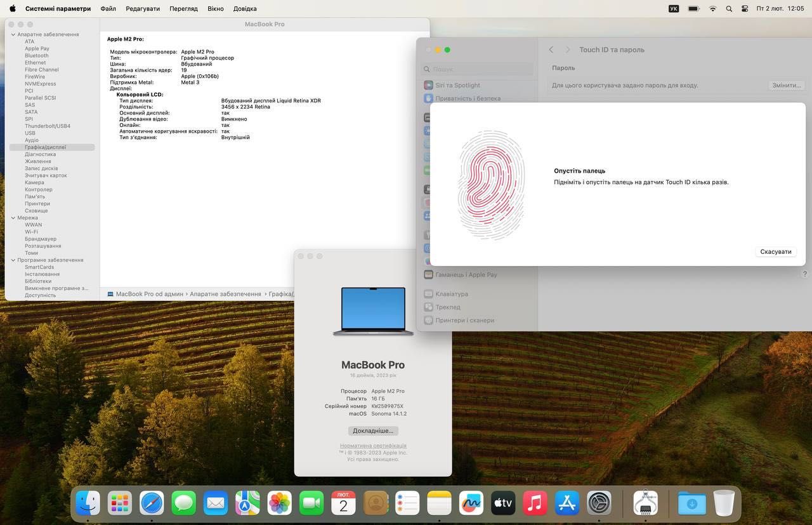The width and height of the screenshot is (812, 525).
Task: Launch Freeform from the Dock
Action: tap(471, 503)
